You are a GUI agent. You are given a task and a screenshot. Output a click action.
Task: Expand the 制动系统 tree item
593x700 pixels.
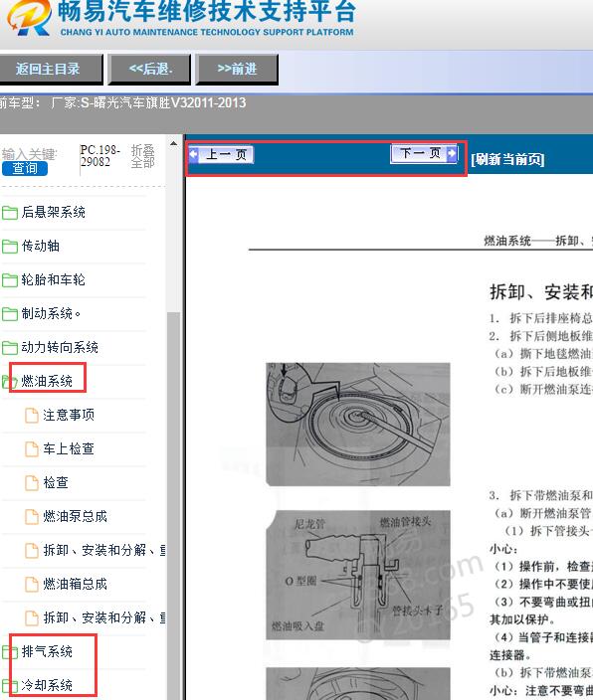click(x=51, y=313)
